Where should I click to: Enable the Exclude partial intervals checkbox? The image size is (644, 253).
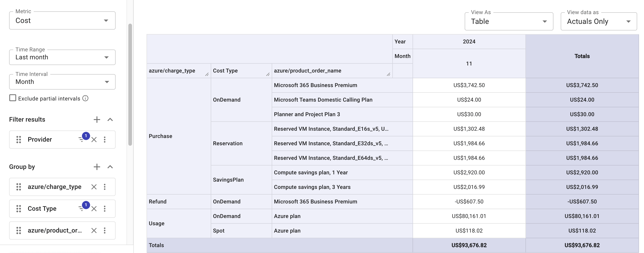[13, 98]
